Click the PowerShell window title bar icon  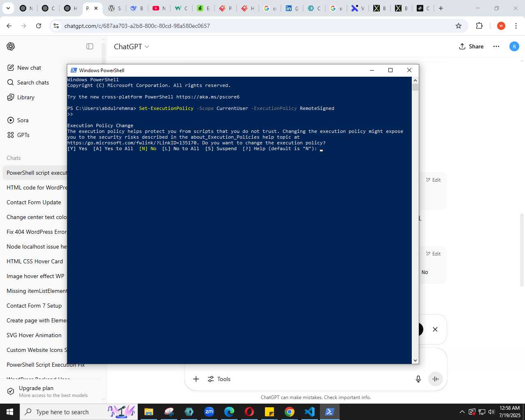74,70
